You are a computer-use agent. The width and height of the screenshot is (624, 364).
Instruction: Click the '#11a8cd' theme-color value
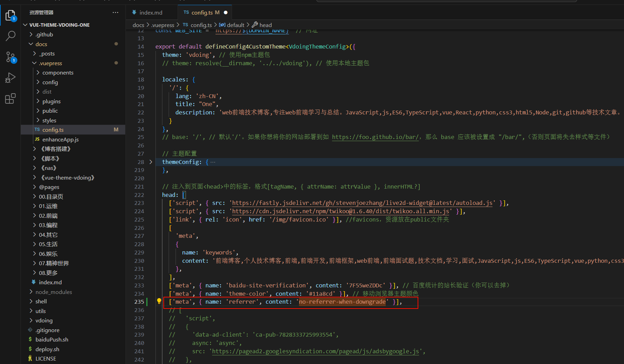pyautogui.click(x=320, y=294)
